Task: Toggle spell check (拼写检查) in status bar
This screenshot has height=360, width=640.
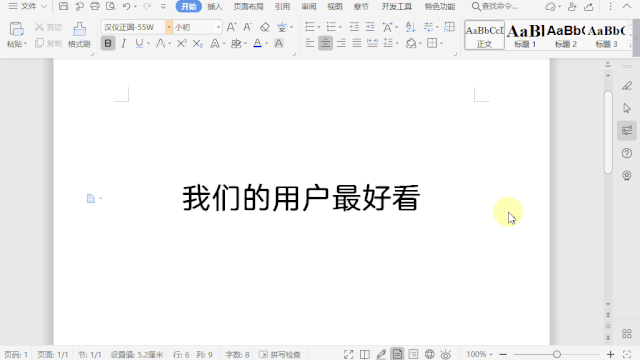Action: [x=280, y=354]
